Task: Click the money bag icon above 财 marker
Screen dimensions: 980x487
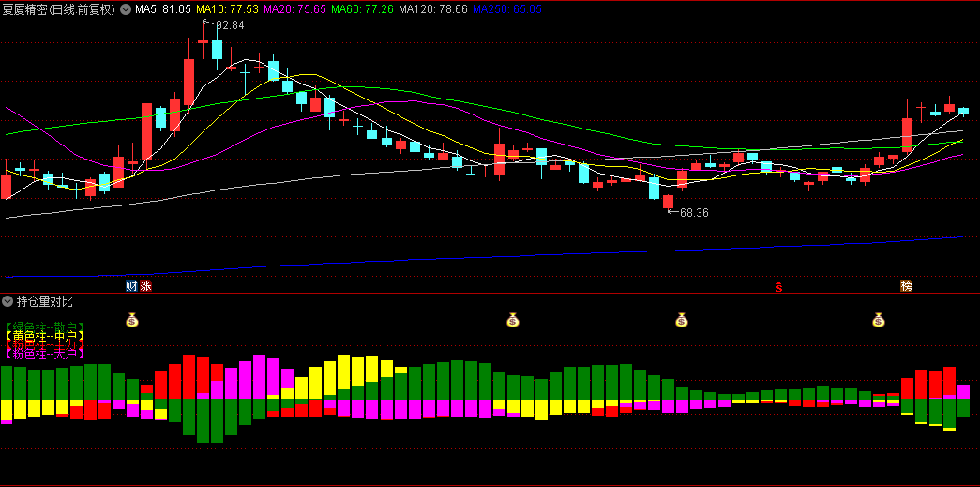Action: click(132, 320)
